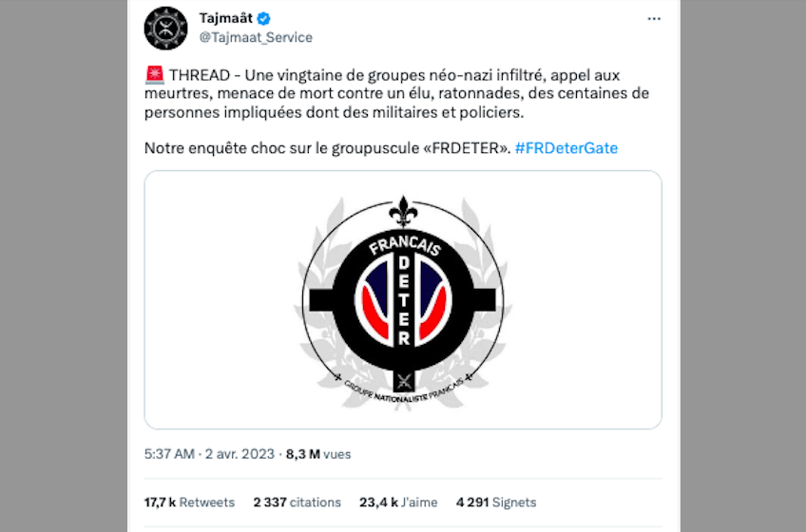806x532 pixels.
Task: Click the #FRDeterGate hashtag
Action: tap(566, 148)
